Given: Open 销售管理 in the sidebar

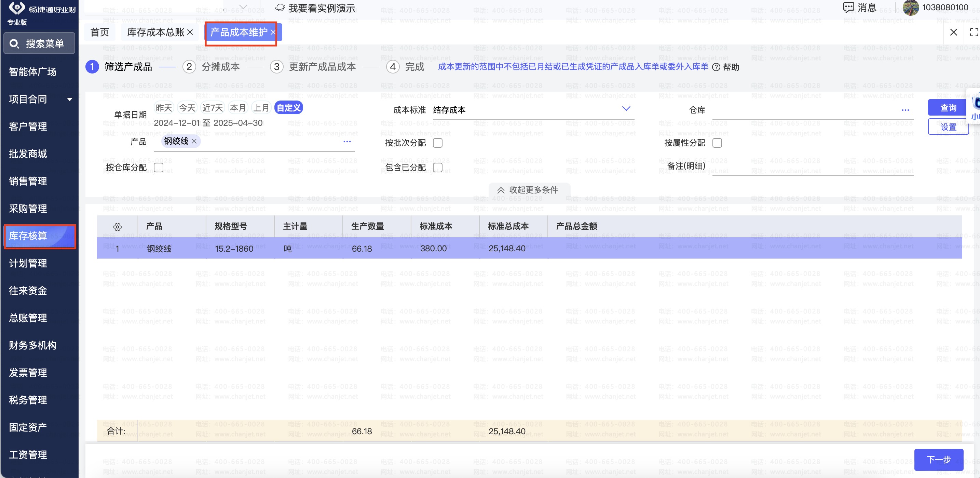Looking at the screenshot, I should pos(28,181).
